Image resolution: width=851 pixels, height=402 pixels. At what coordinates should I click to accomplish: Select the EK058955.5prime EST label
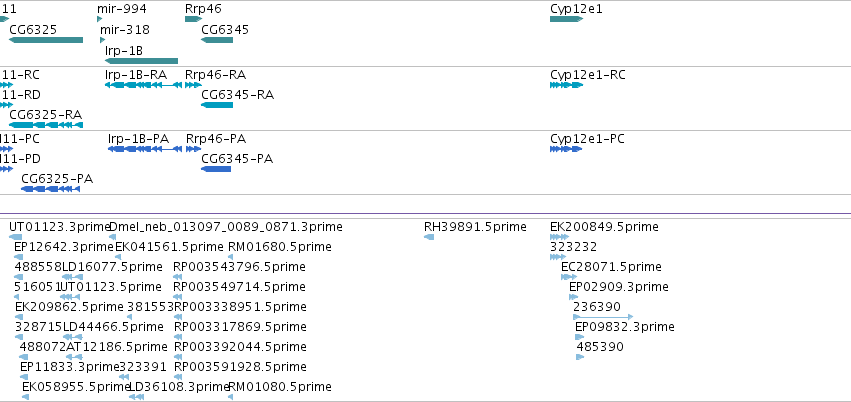click(x=77, y=387)
